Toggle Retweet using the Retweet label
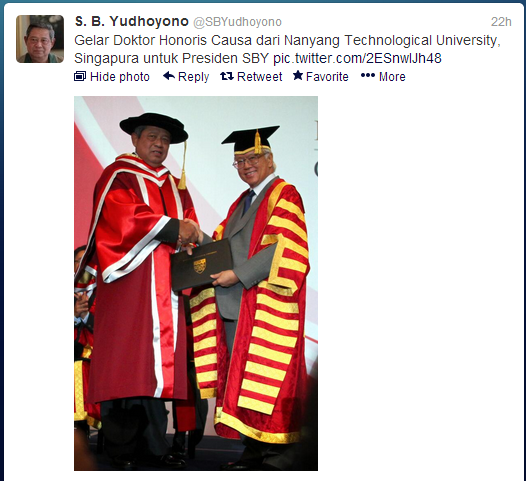This screenshot has width=526, height=481. 259,77
